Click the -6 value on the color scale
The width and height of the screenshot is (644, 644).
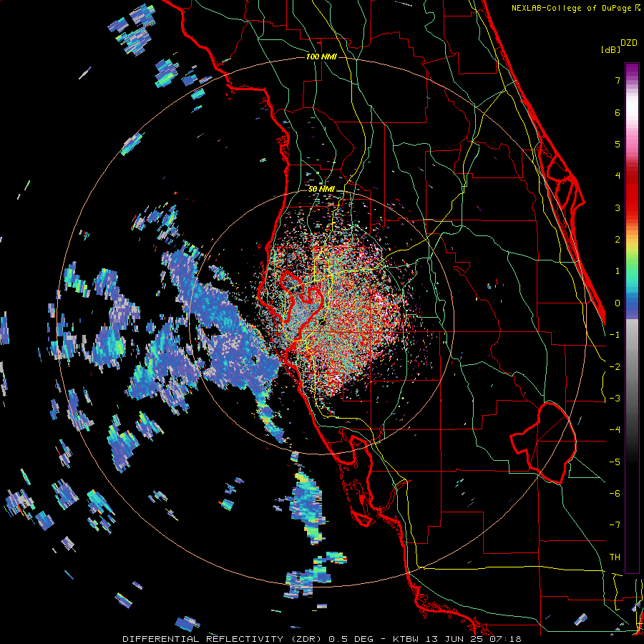point(615,494)
